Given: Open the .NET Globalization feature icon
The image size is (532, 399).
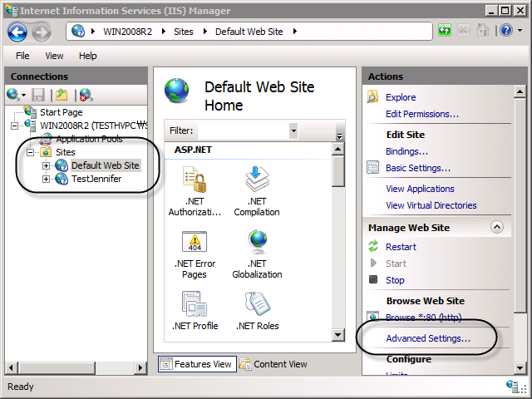Looking at the screenshot, I should [258, 242].
